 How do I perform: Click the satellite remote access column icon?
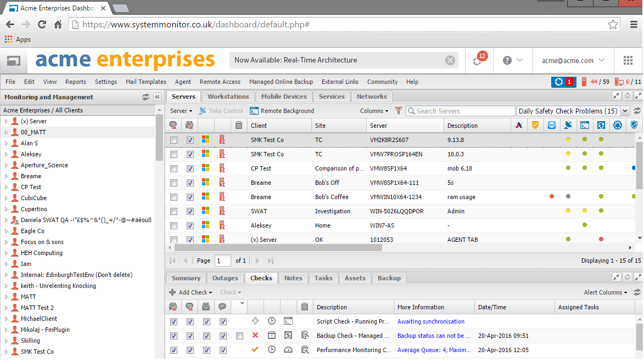[x=569, y=125]
